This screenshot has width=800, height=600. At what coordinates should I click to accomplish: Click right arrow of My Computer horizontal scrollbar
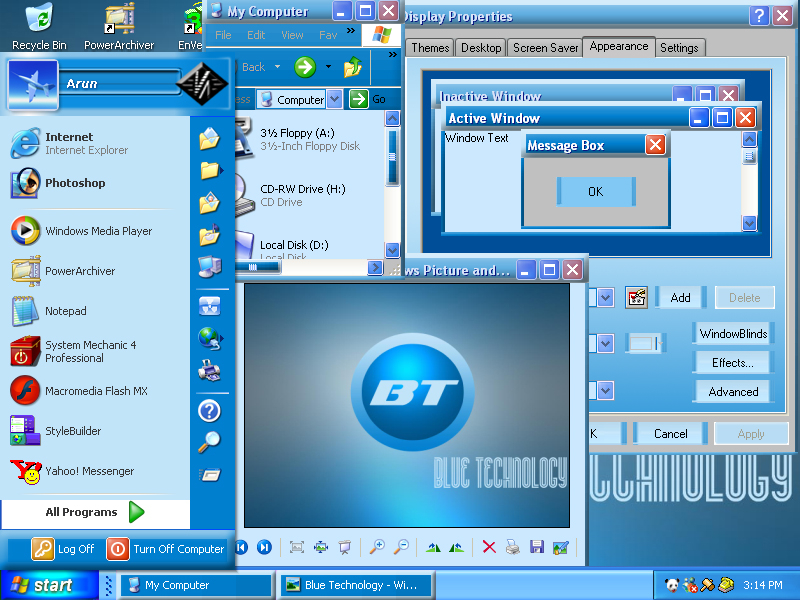[x=375, y=267]
